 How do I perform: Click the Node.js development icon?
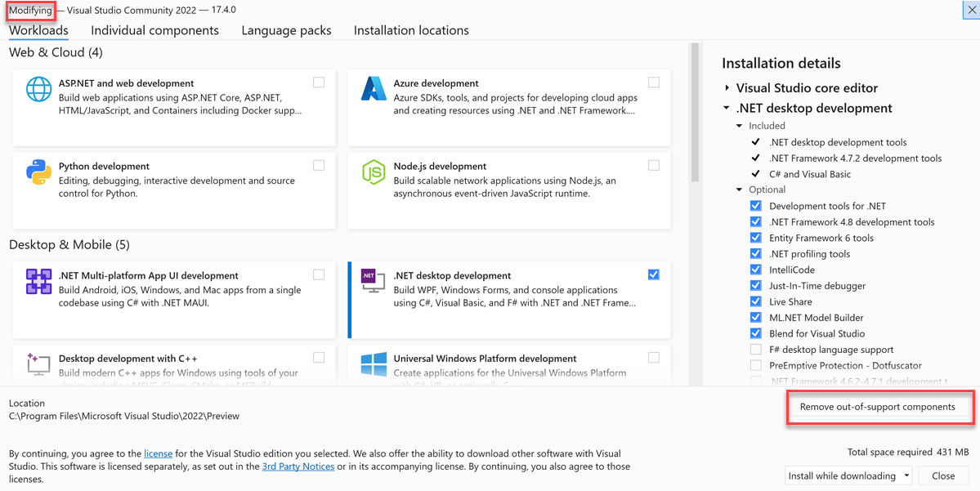(374, 172)
